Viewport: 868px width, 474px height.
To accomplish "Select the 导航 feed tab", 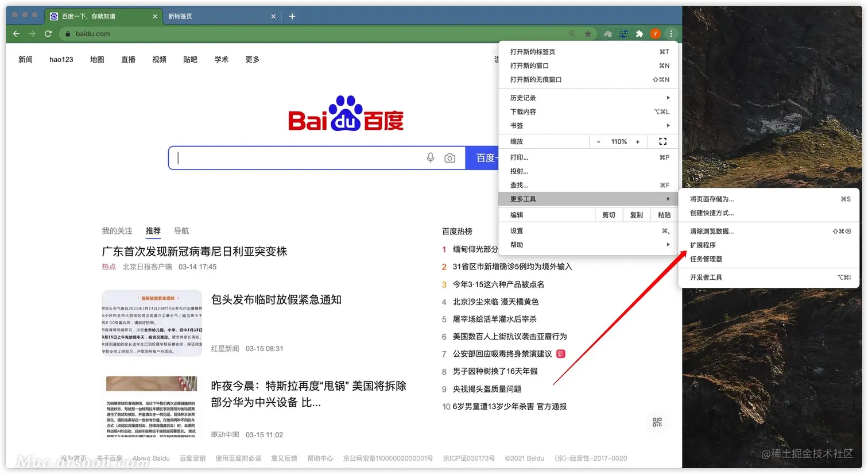I will coord(181,231).
